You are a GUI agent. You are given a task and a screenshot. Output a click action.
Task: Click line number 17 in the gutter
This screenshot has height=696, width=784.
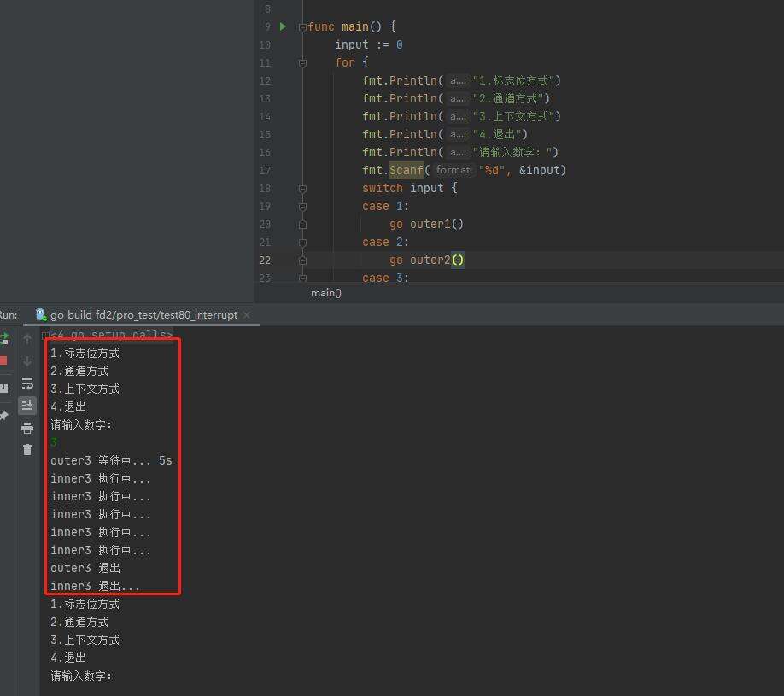pyautogui.click(x=265, y=171)
